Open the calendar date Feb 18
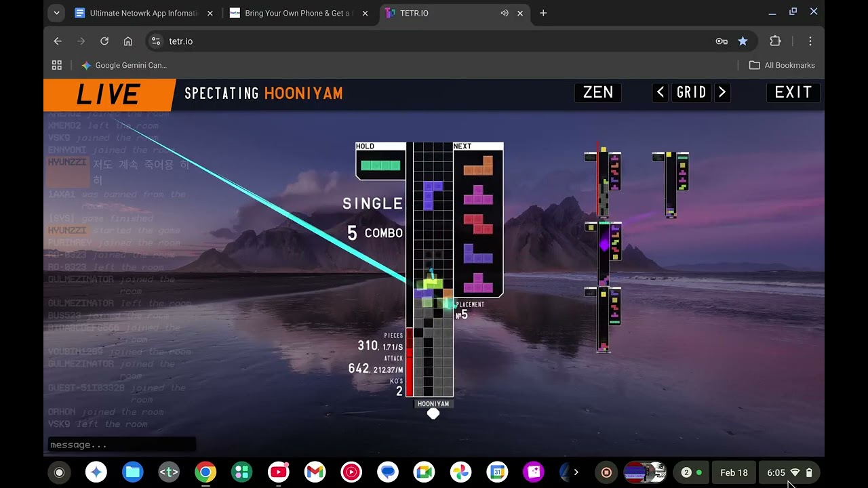868x488 pixels. point(734,472)
